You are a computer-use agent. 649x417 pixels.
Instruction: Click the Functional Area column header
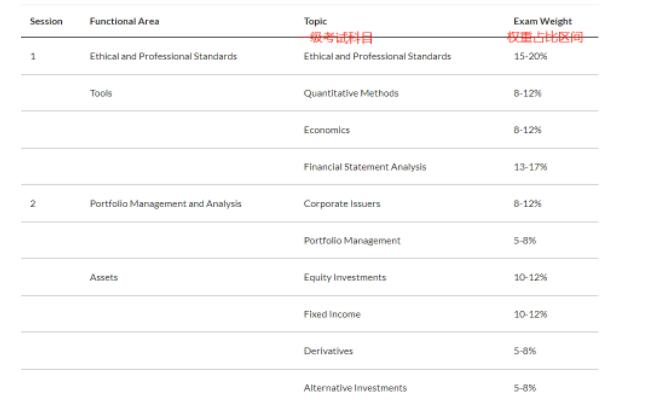point(124,21)
